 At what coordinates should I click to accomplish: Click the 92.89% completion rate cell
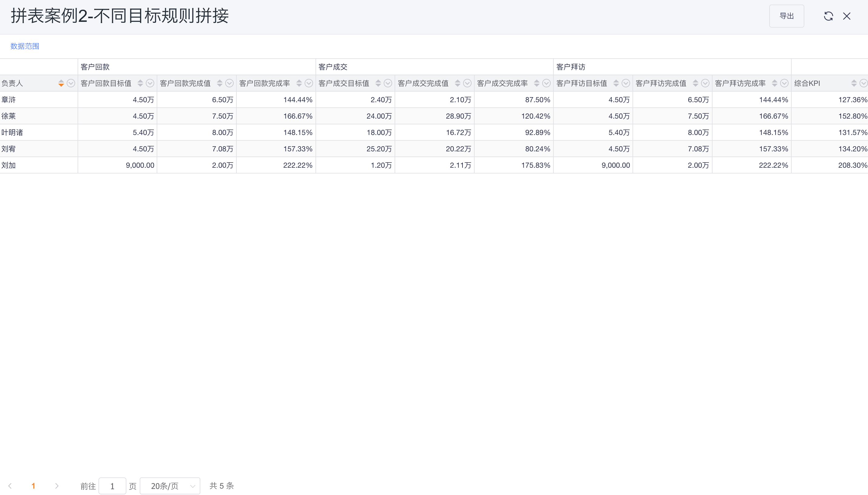(x=514, y=132)
